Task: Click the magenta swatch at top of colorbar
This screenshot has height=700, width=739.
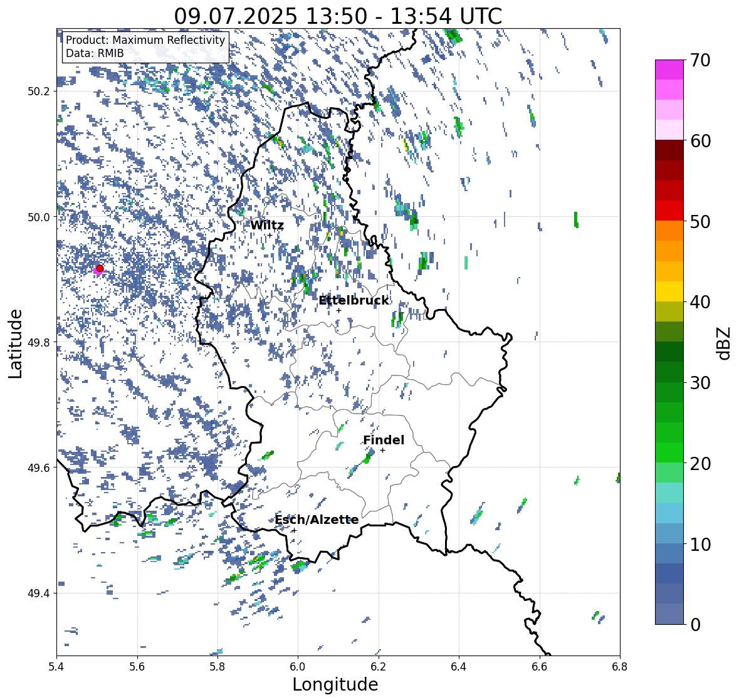Action: coord(669,70)
